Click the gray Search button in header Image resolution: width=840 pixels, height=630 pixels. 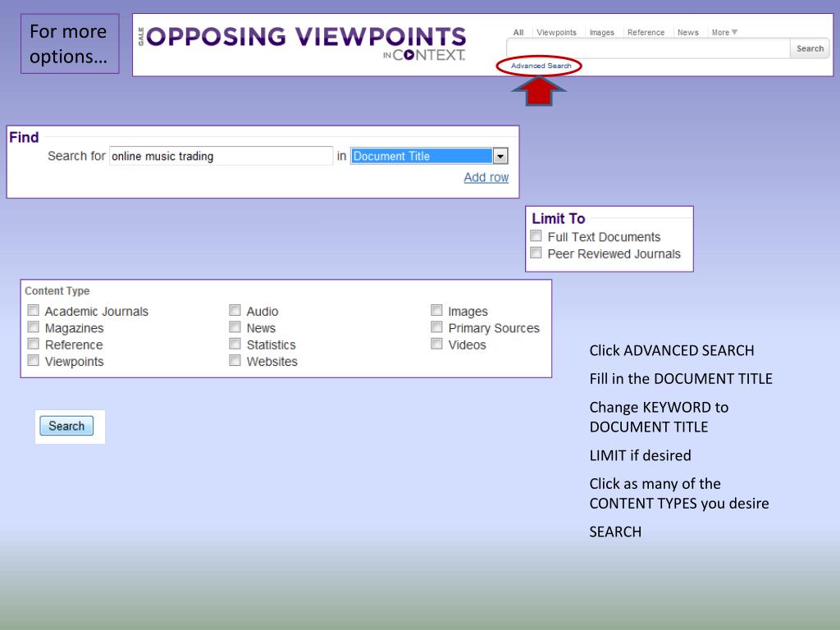810,48
